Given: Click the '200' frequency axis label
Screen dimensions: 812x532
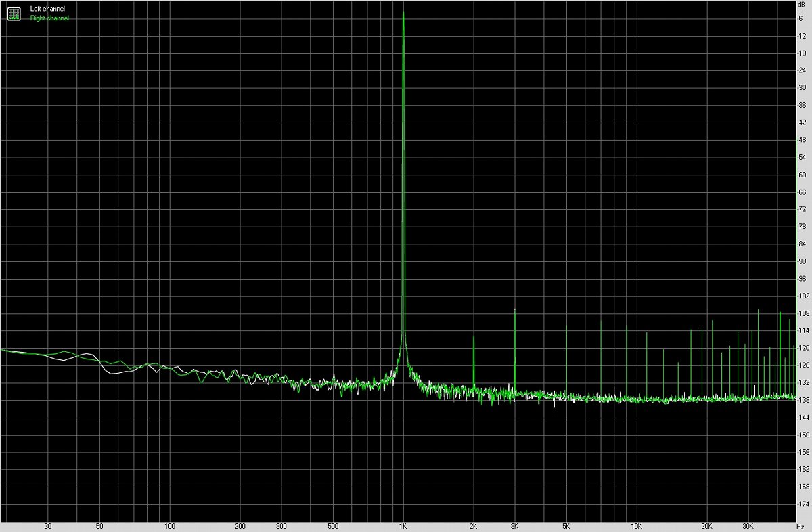Looking at the screenshot, I should click(240, 526).
